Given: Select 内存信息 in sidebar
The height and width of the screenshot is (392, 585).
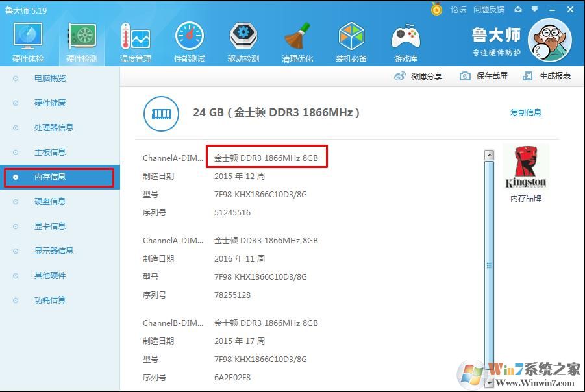Looking at the screenshot, I should (x=60, y=177).
